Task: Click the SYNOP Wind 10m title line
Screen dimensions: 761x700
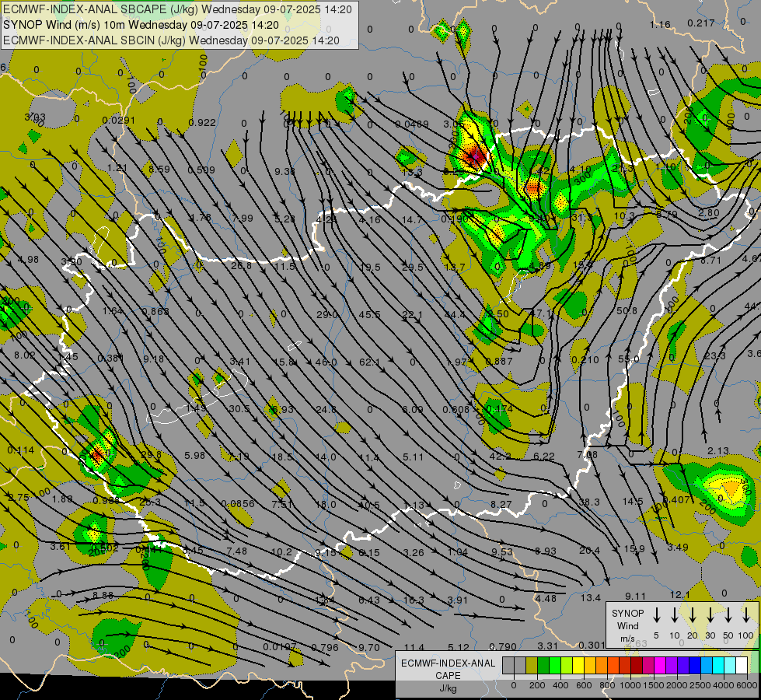Action: point(141,25)
